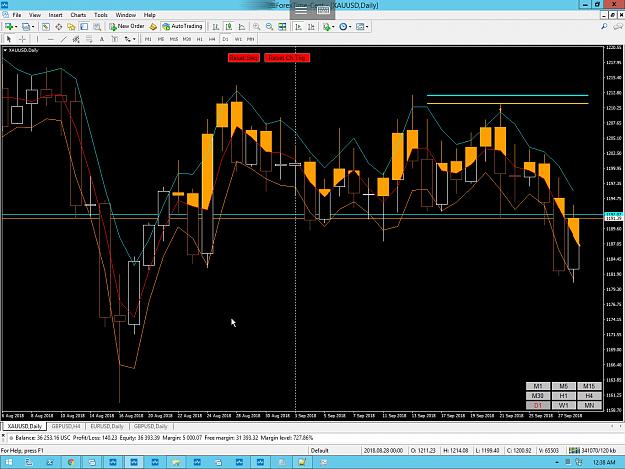Click the Windows Start button
Viewport: 625px width, 469px height.
click(8, 462)
